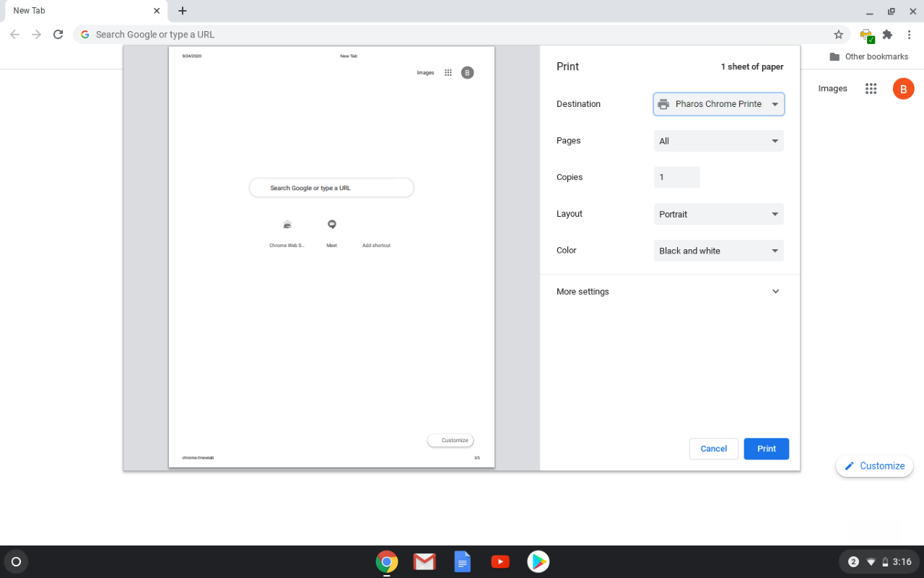Screen dimensions: 924x578
Task: Open Gmail from the shelf
Action: pyautogui.click(x=424, y=561)
